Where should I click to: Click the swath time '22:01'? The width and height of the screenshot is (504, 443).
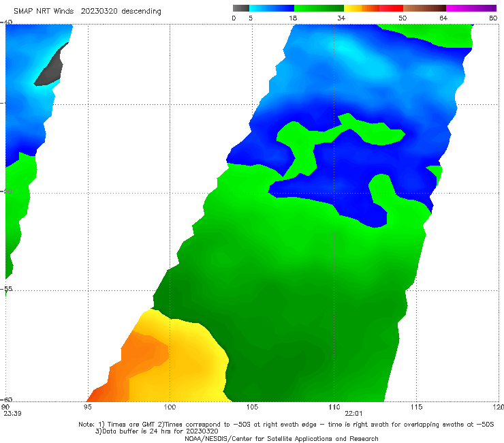click(353, 414)
